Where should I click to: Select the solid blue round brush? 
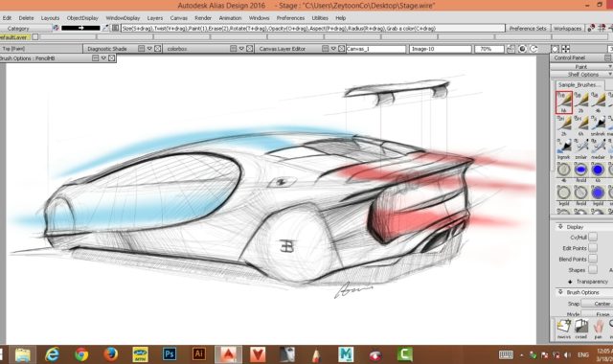[x=598, y=170]
